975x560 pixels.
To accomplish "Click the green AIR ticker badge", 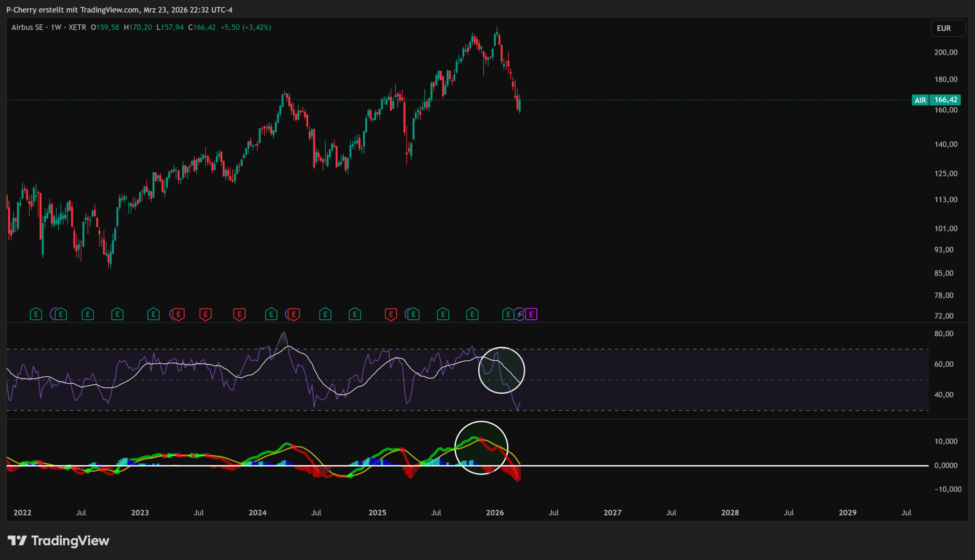I will tap(920, 100).
